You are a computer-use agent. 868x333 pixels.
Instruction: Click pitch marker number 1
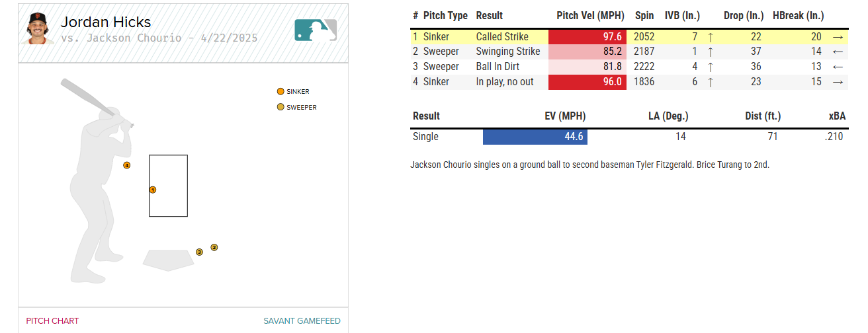(153, 190)
